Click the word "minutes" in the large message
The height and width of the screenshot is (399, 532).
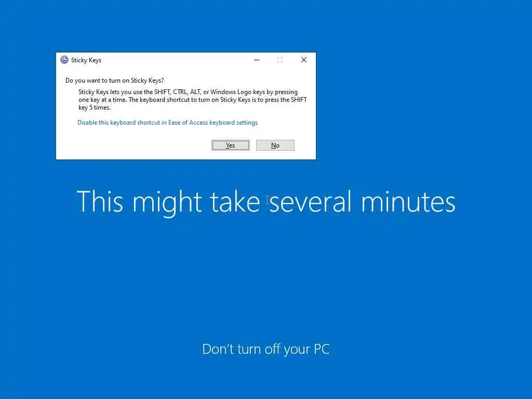[408, 202]
